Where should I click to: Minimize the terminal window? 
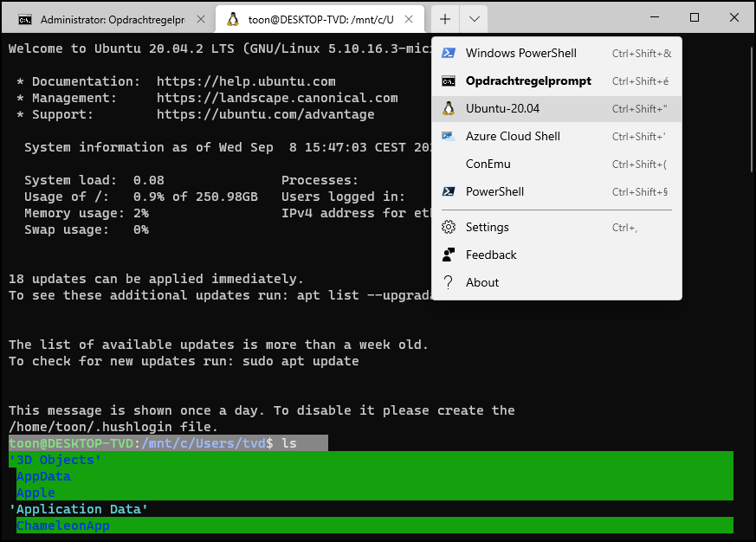[655, 17]
